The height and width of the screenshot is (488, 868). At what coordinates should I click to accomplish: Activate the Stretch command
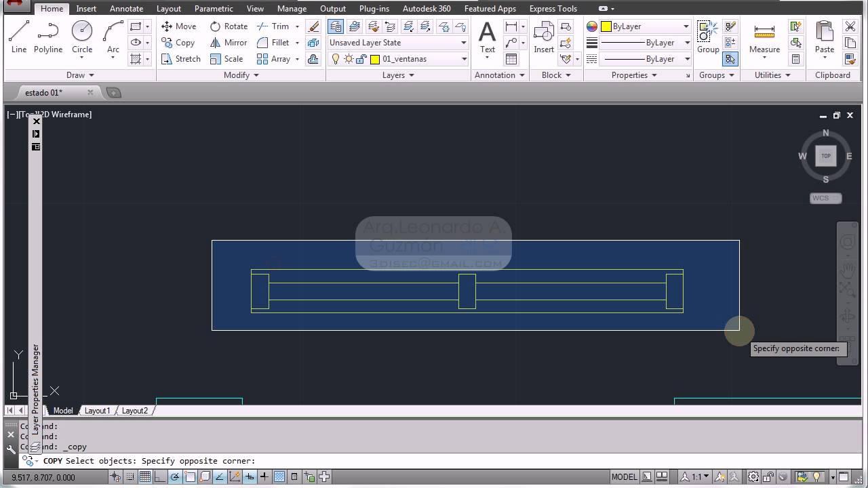coord(181,59)
